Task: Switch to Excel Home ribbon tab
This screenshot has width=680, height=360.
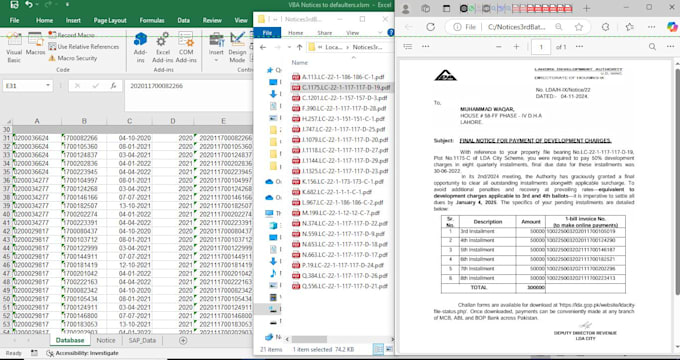Action: click(44, 20)
